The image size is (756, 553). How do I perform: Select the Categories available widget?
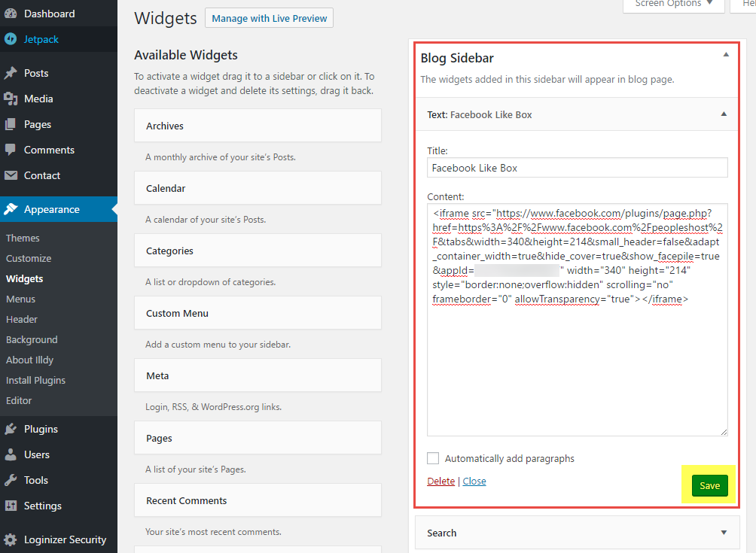[258, 251]
